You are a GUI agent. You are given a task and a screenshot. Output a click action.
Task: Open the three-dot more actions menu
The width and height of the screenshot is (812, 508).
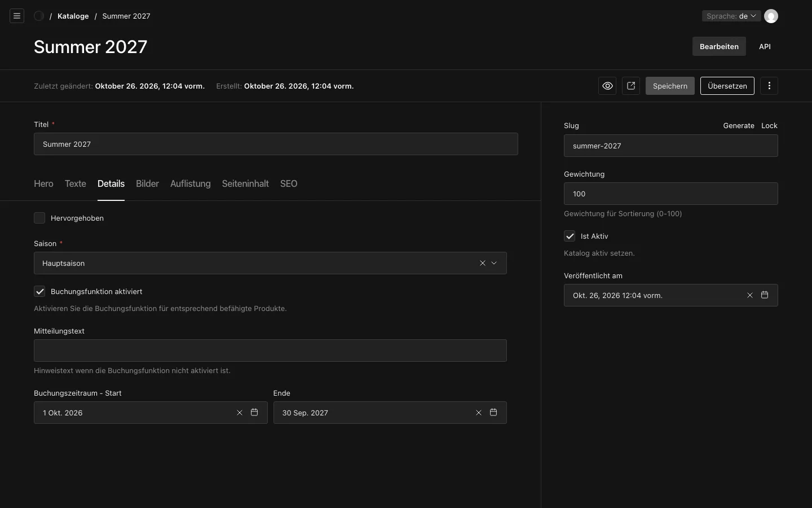pyautogui.click(x=769, y=86)
